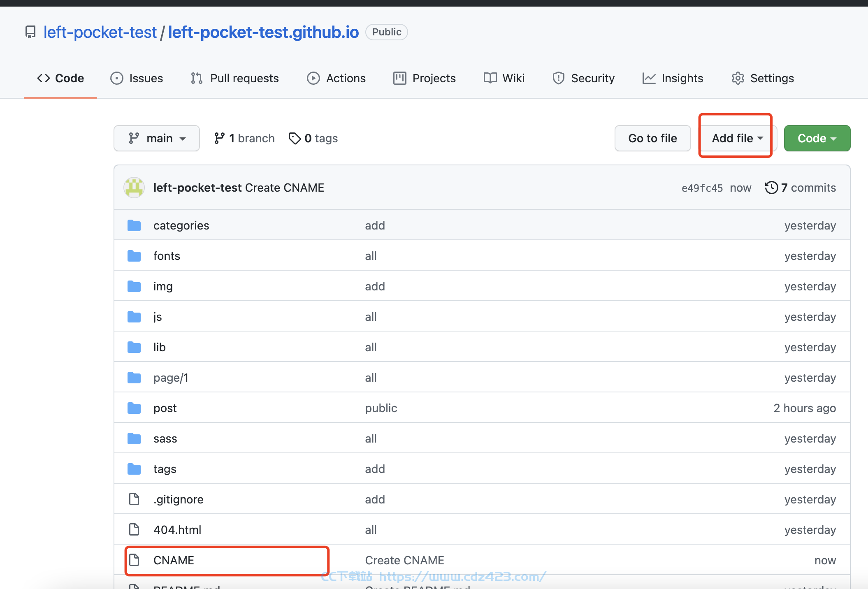This screenshot has width=868, height=589.
Task: Open the Security tab
Action: click(583, 78)
